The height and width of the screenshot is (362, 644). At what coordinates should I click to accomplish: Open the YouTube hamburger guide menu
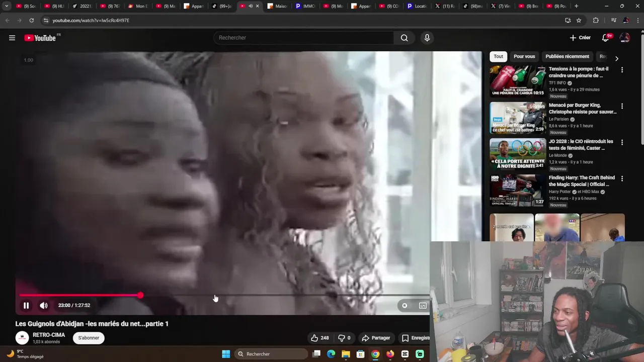[x=12, y=38]
